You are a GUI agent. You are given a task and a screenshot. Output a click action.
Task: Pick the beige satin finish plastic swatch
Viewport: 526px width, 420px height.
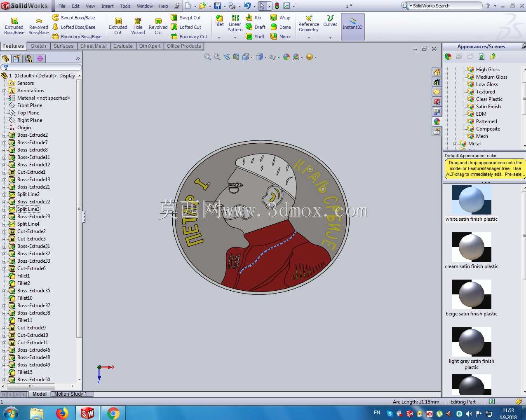(x=472, y=294)
